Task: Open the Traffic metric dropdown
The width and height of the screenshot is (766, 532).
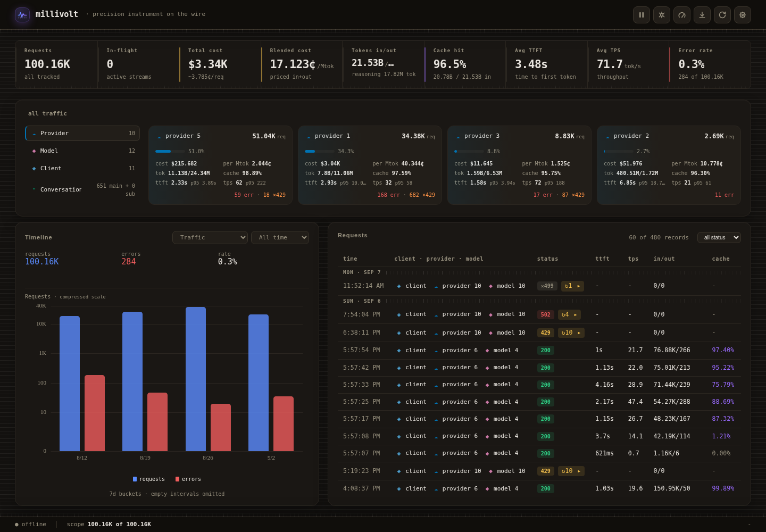Action: [x=210, y=238]
